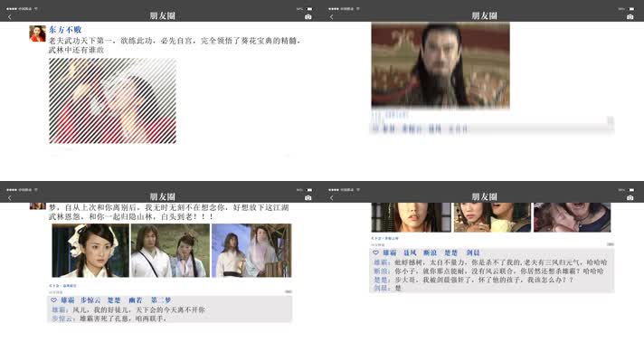This screenshot has height=362, width=644.
Task: Select comment 雄霸害死了孔慈，咱俩联手
Action: [123, 319]
